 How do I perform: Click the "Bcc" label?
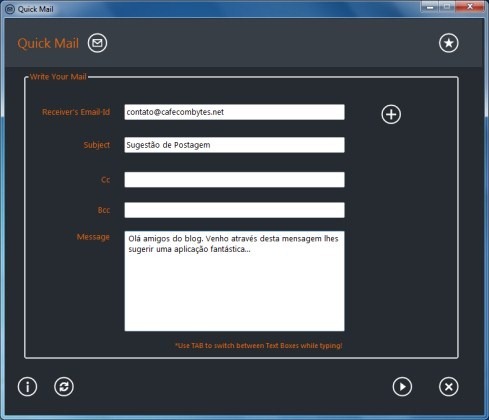tap(104, 210)
